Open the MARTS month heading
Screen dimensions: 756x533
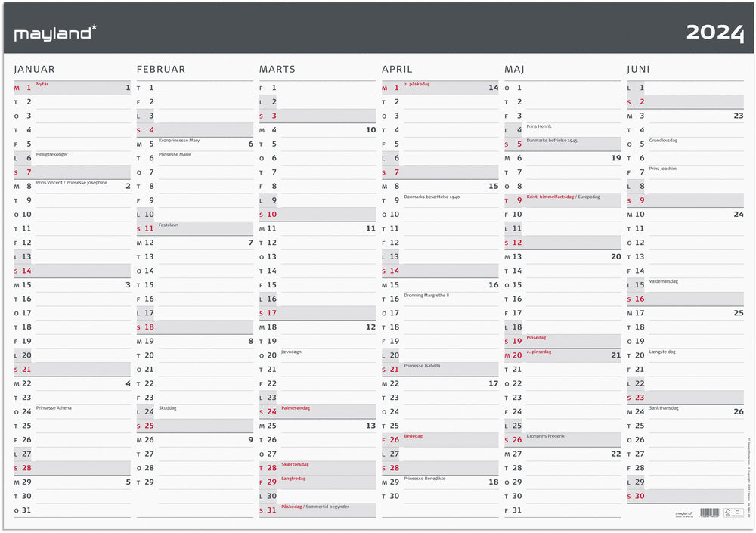point(277,69)
